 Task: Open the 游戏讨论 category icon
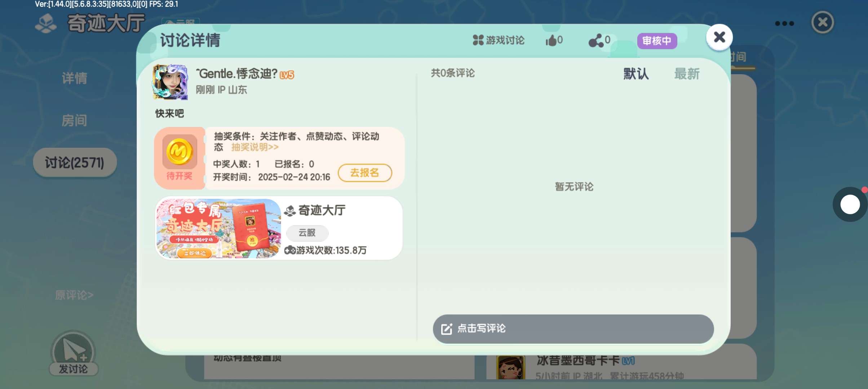click(478, 40)
